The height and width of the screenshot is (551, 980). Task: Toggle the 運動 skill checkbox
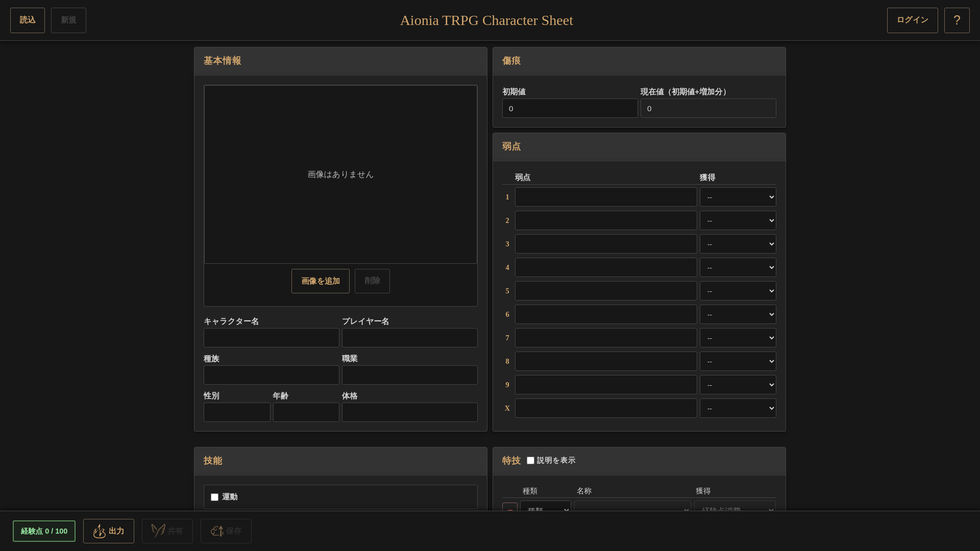pyautogui.click(x=214, y=497)
